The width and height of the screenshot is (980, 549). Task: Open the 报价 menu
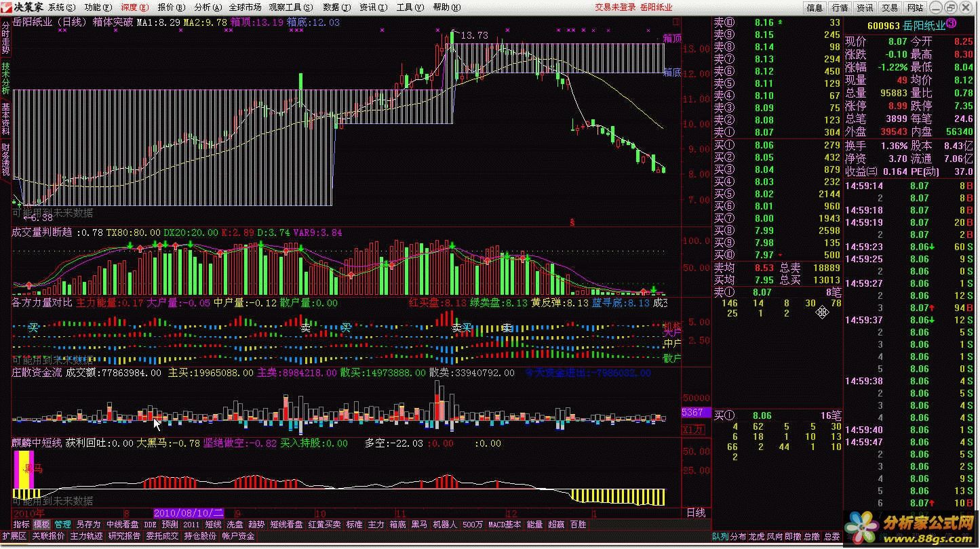(x=171, y=7)
